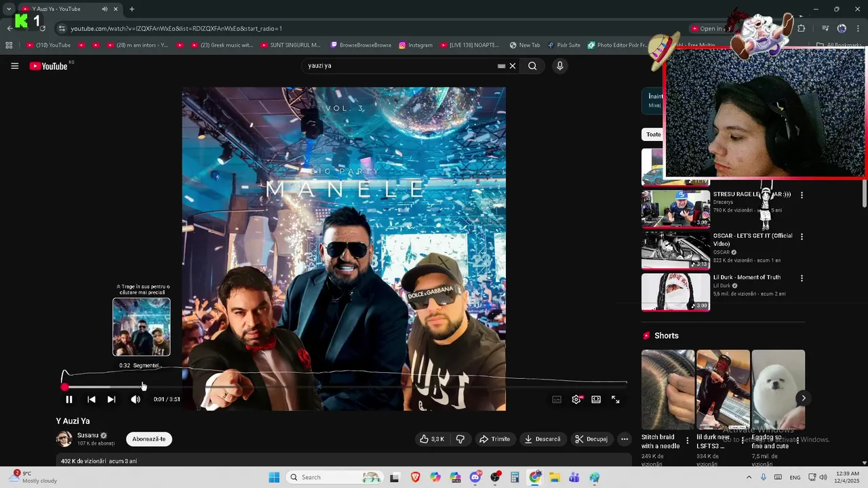Show hidden system tray icons

[x=749, y=477]
